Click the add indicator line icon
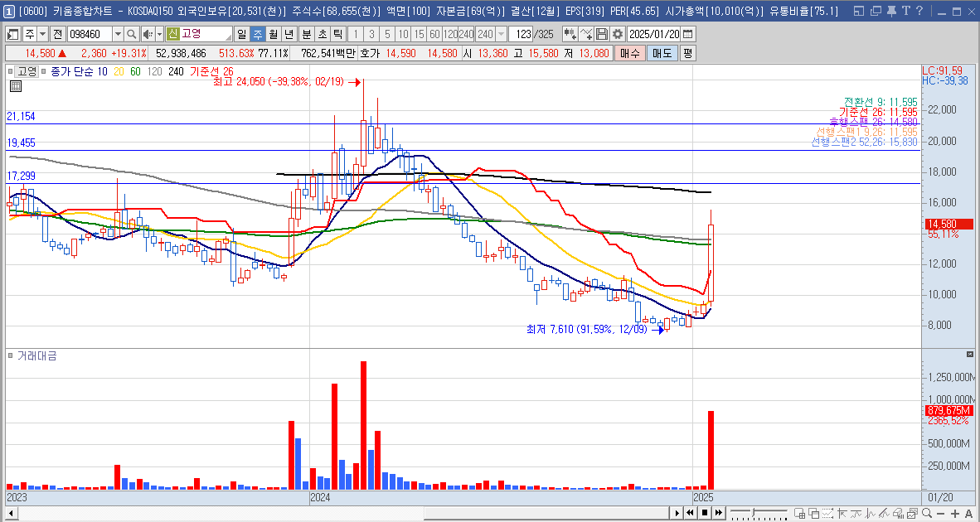The height and width of the screenshot is (522, 980). point(586,34)
